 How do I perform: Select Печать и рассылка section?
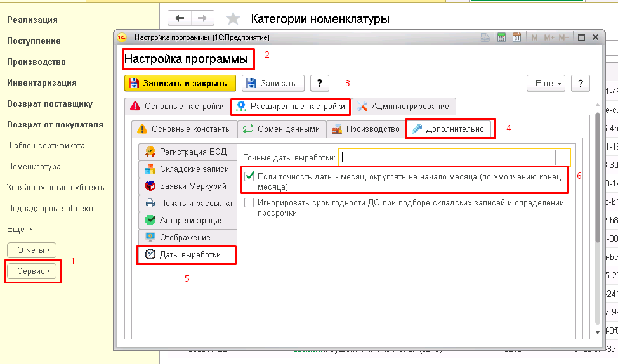188,204
